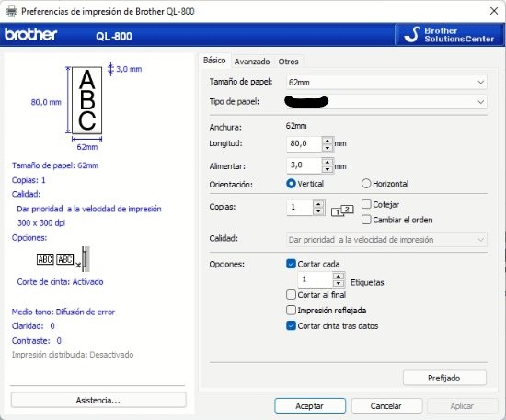Click the 'Tamaño de papel: 62mm' summary text
506x420 pixels.
point(55,165)
